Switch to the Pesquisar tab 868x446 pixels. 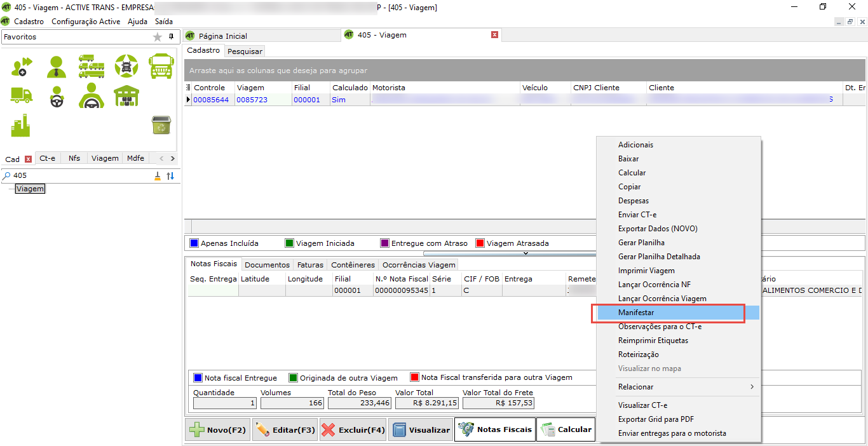(245, 51)
